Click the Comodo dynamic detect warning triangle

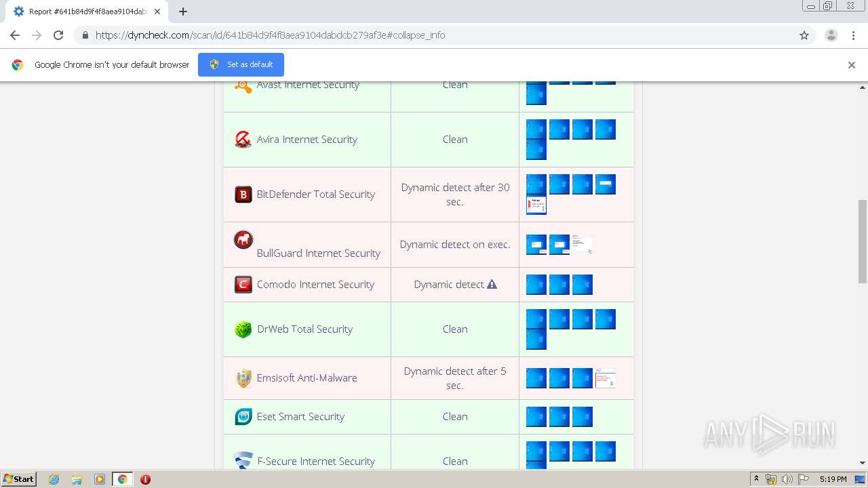coord(492,285)
